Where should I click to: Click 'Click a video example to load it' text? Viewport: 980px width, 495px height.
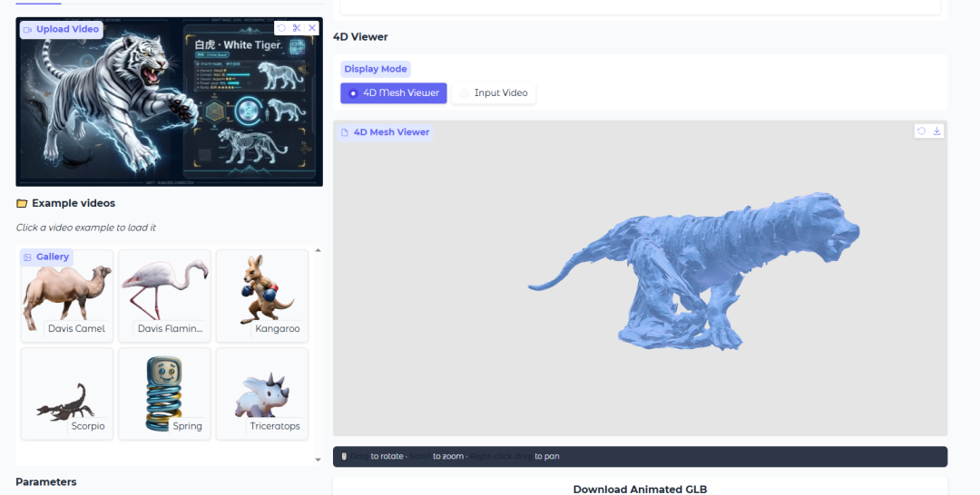86,228
